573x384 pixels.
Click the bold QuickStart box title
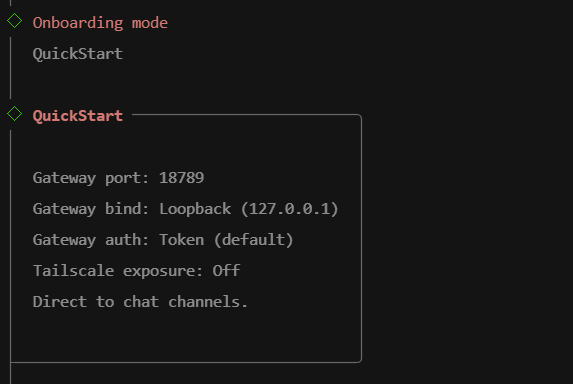77,116
